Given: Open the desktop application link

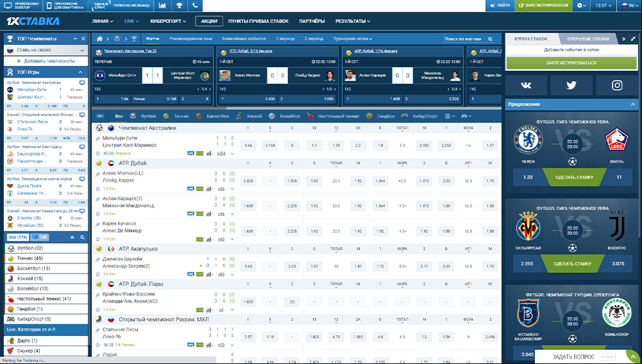Looking at the screenshot, I should click(21, 5).
